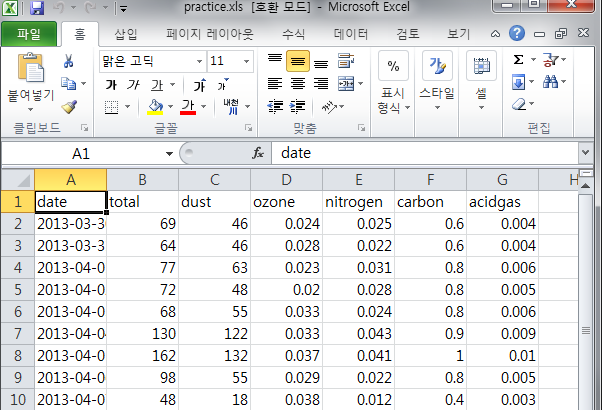Screen dimensions: 602x410
Task: Click the Save icon in quick access toolbar
Action: 37,9
